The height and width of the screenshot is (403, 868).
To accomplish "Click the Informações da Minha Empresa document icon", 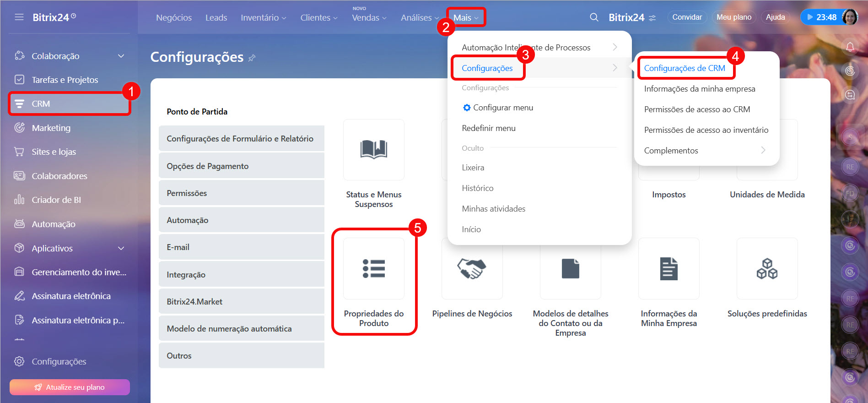I will [669, 269].
